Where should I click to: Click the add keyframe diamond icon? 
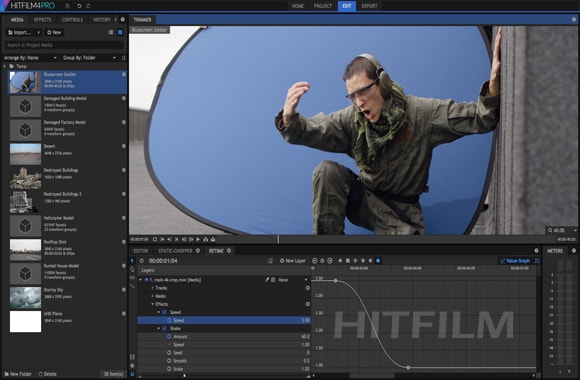[x=340, y=261]
